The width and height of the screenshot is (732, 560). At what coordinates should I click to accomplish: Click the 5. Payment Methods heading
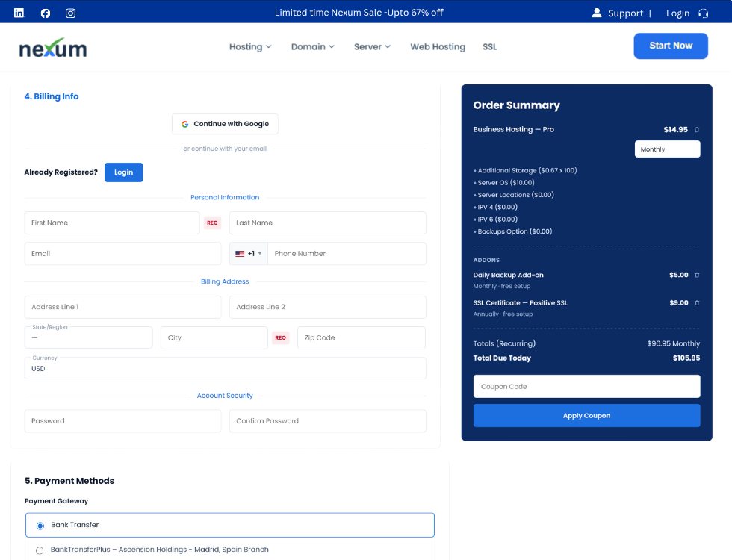(x=69, y=481)
